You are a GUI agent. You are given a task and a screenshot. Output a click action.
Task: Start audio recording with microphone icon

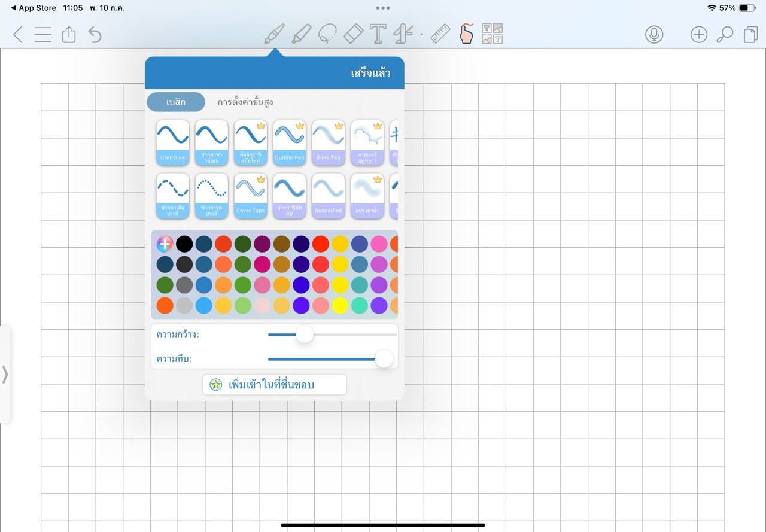[x=654, y=35]
